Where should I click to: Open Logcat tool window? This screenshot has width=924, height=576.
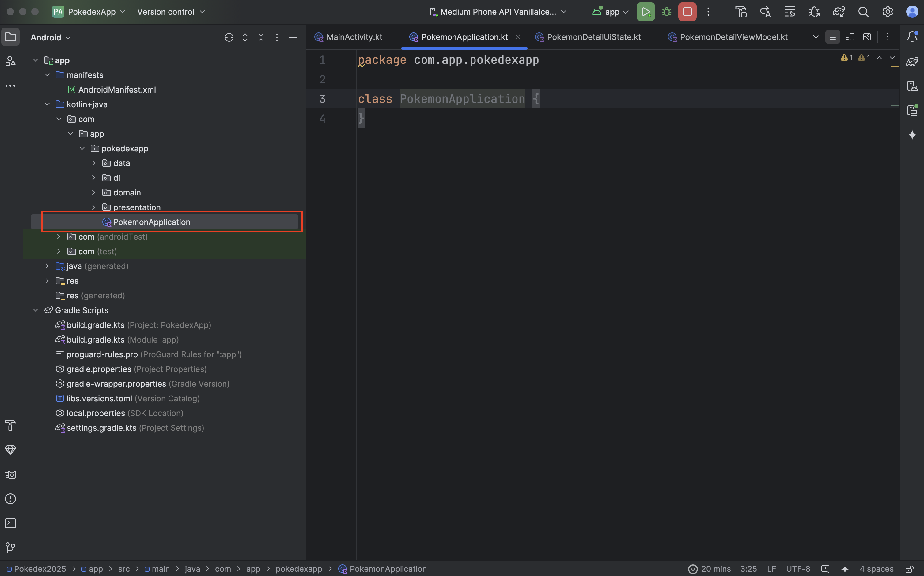click(x=10, y=474)
